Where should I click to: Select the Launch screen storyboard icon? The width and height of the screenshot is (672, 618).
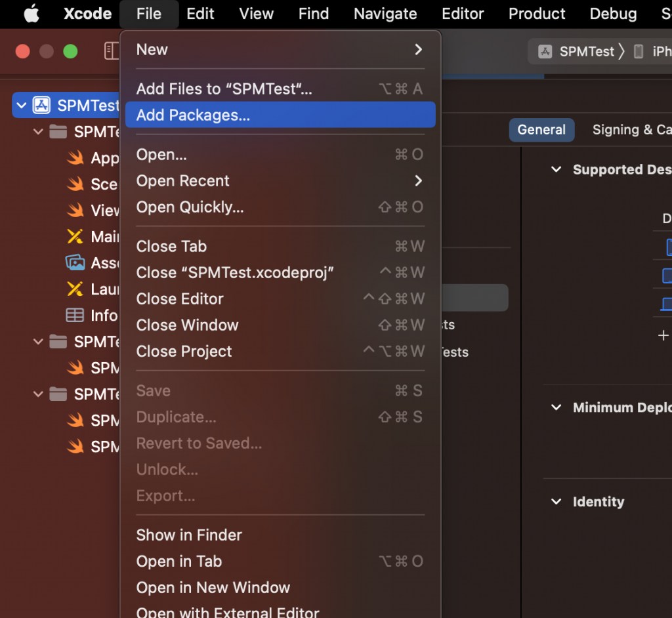[x=75, y=289]
